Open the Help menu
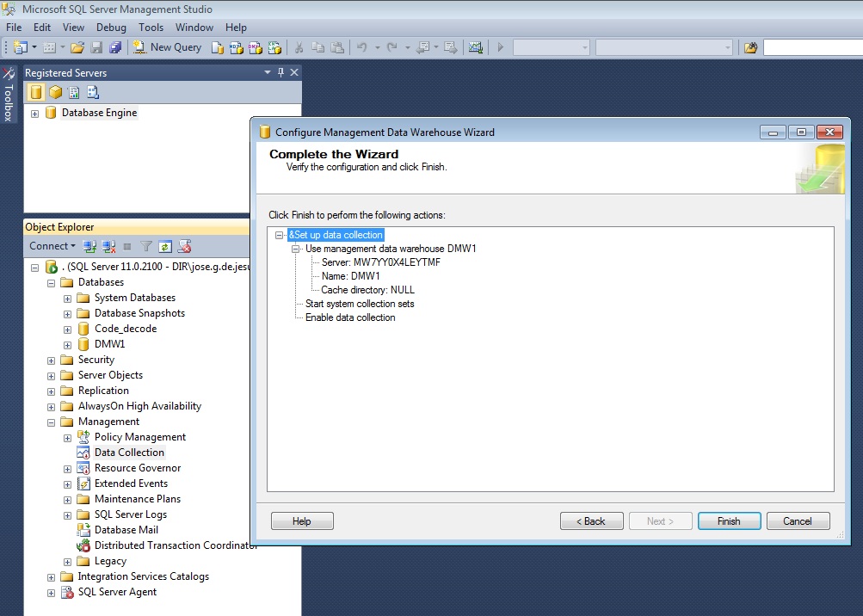 236,27
